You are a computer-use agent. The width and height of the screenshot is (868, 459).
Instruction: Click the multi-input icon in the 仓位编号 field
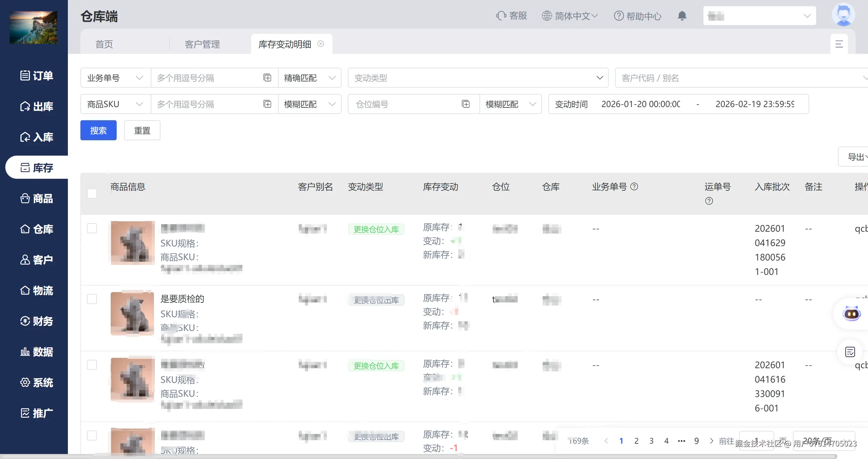[466, 104]
